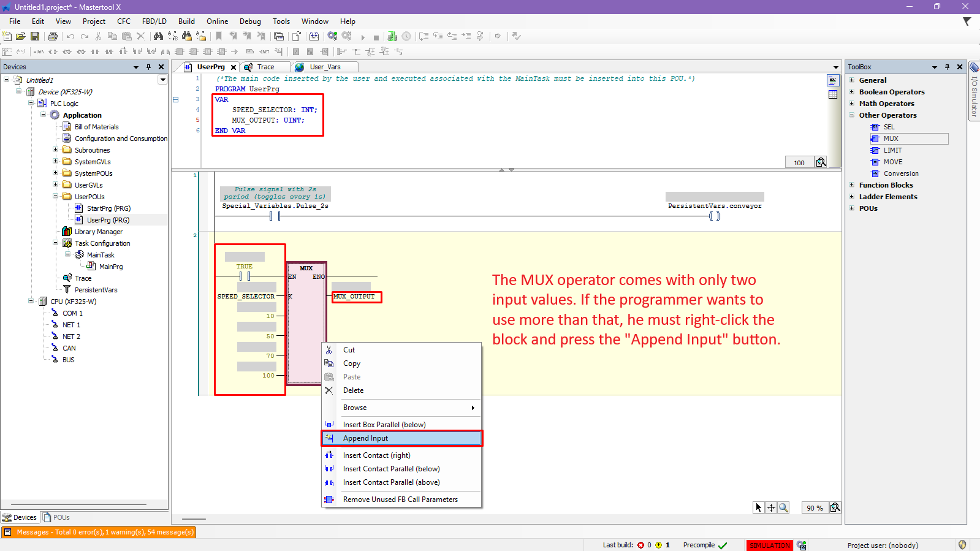Click the 90 % zoom level field
Viewport: 980px width, 551px height.
tap(815, 508)
